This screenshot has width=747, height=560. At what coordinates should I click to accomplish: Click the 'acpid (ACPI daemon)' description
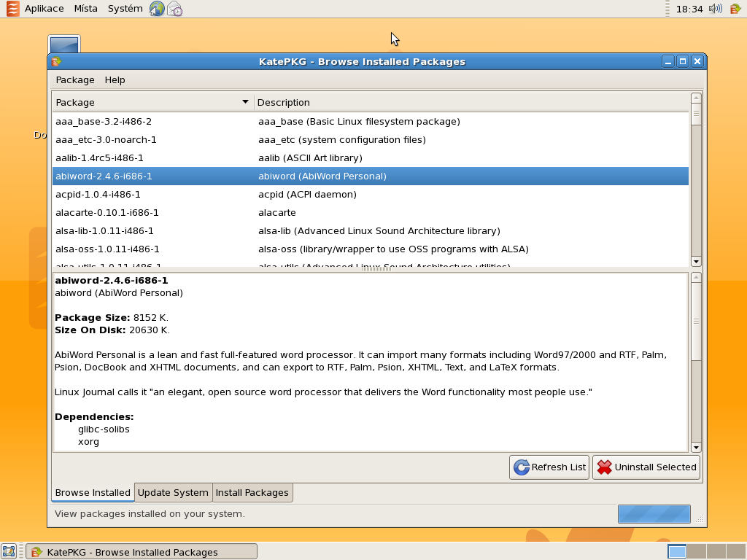307,194
